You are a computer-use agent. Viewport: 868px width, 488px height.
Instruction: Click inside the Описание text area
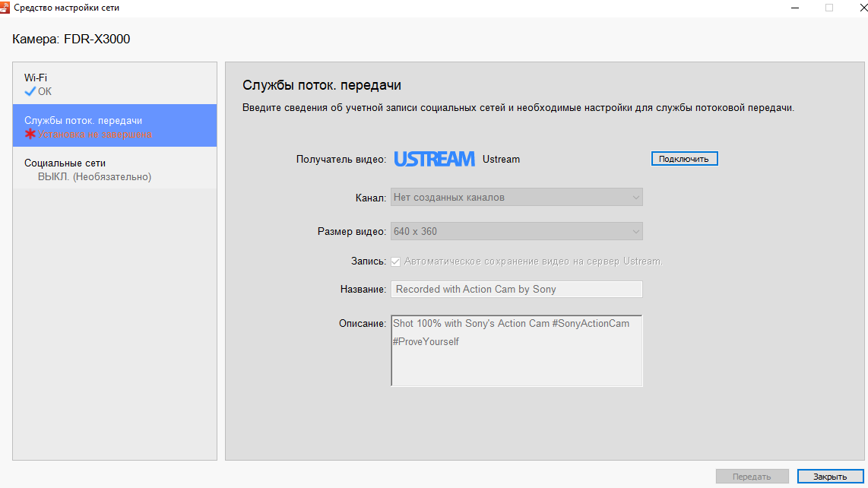point(517,357)
